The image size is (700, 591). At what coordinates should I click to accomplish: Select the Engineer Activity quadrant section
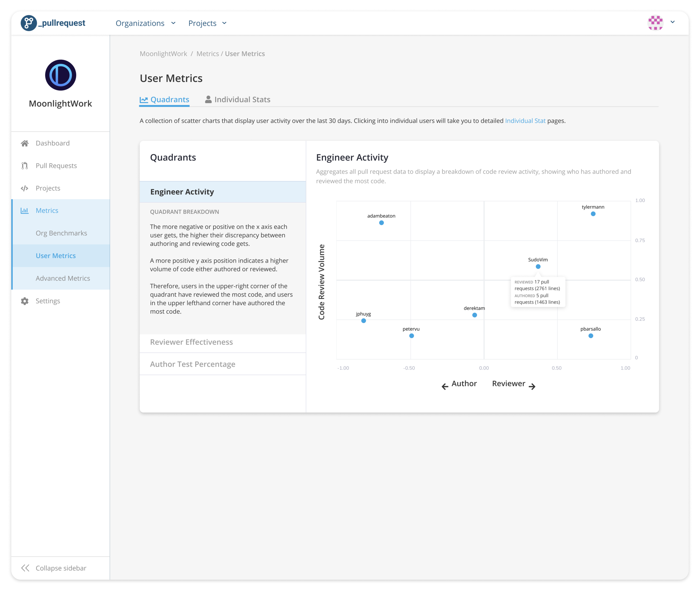223,192
